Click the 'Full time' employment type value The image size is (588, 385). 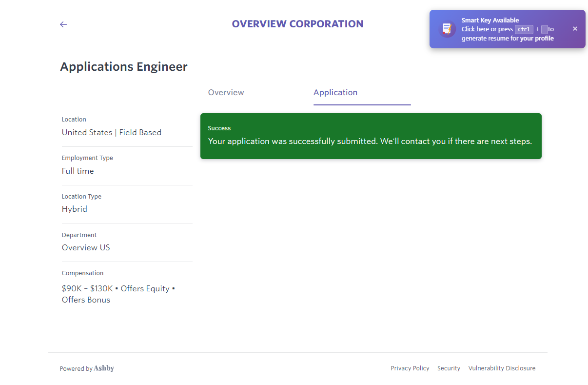coord(78,171)
